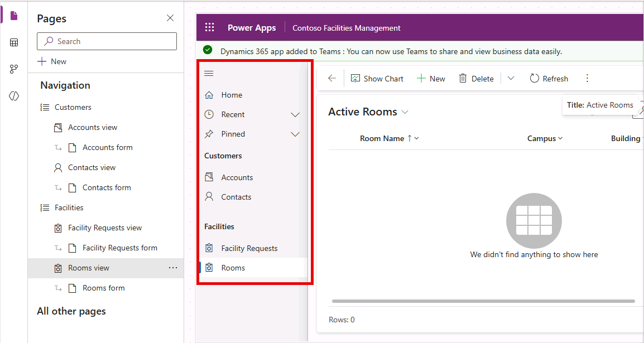Open Rooms view more options ellipsis

(x=173, y=268)
